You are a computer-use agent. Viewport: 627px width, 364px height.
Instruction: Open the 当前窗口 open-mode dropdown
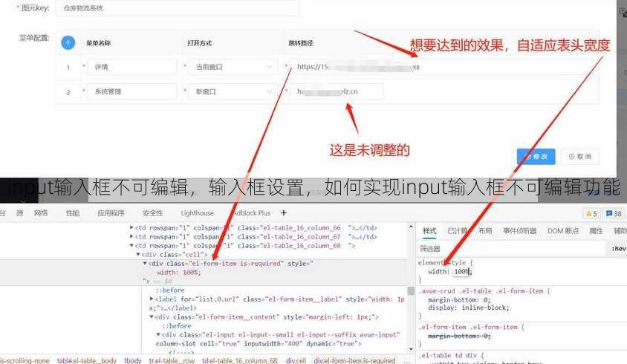click(x=233, y=67)
